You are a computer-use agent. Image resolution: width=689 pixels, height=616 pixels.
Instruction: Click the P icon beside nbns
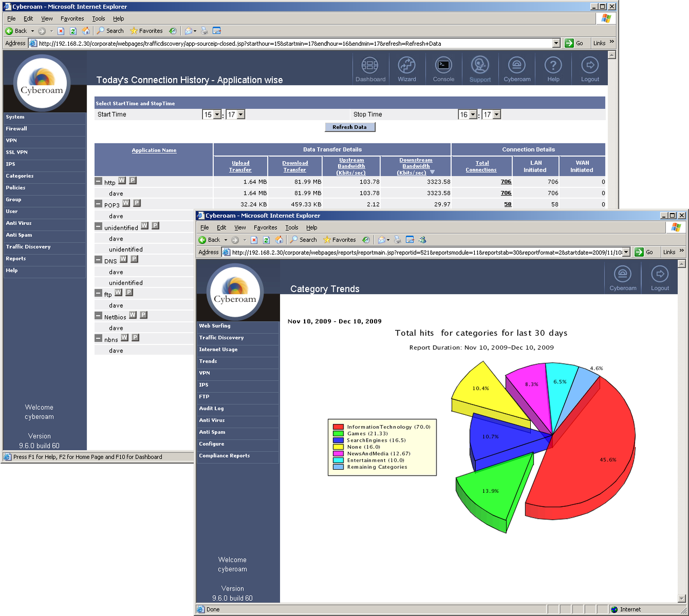135,338
